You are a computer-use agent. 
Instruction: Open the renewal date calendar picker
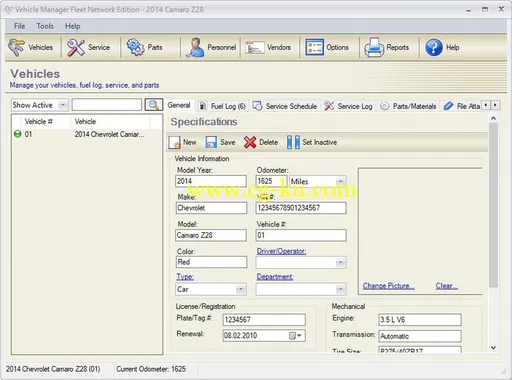tap(295, 336)
